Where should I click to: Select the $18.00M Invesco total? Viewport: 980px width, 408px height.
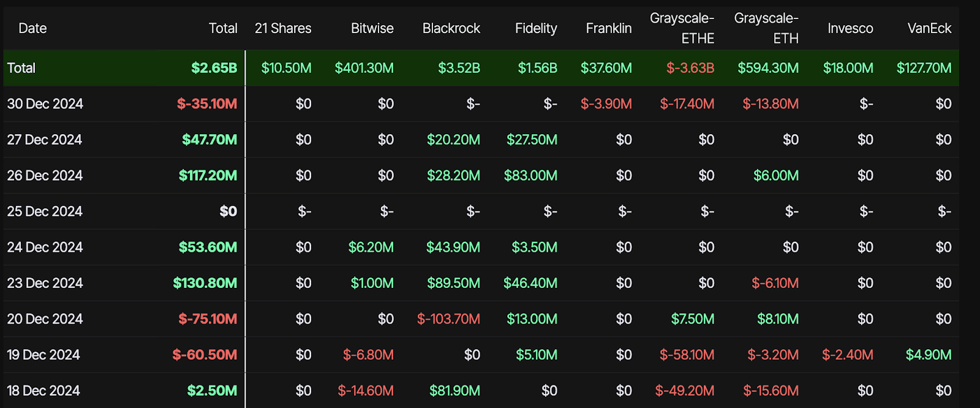pos(848,68)
